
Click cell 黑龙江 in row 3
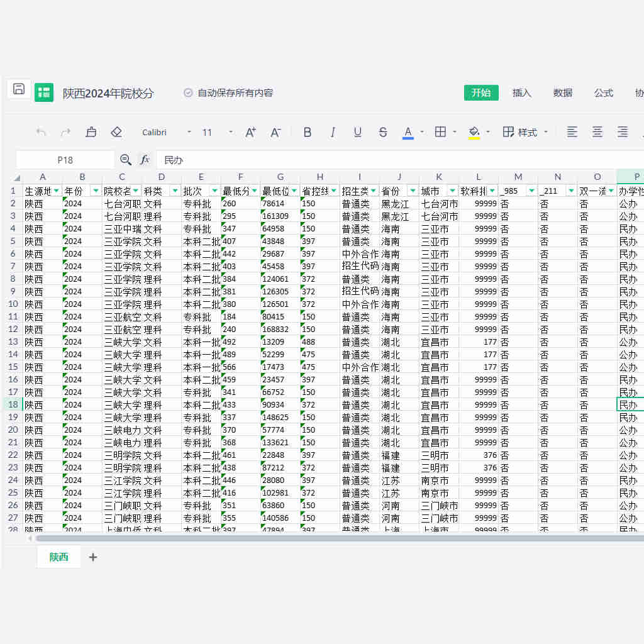click(399, 216)
